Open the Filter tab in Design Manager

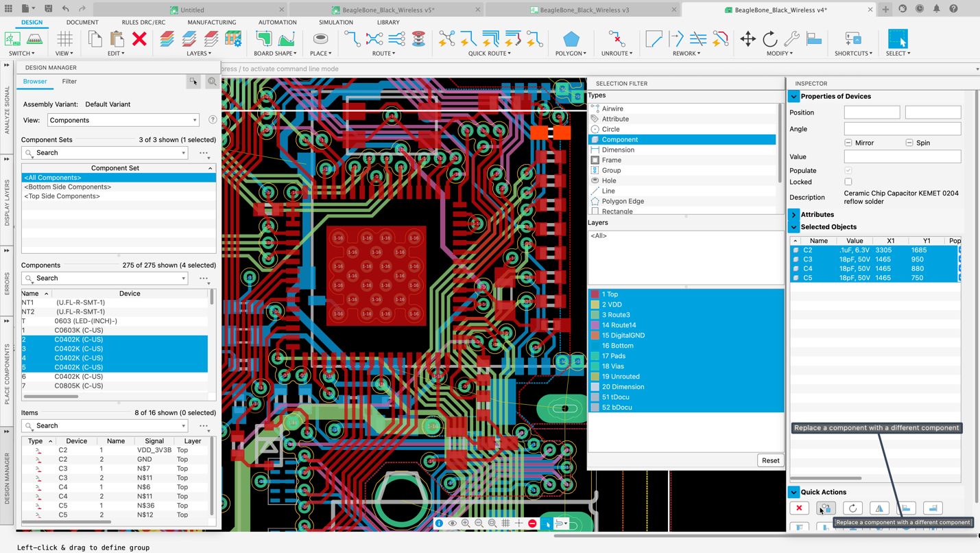point(69,81)
